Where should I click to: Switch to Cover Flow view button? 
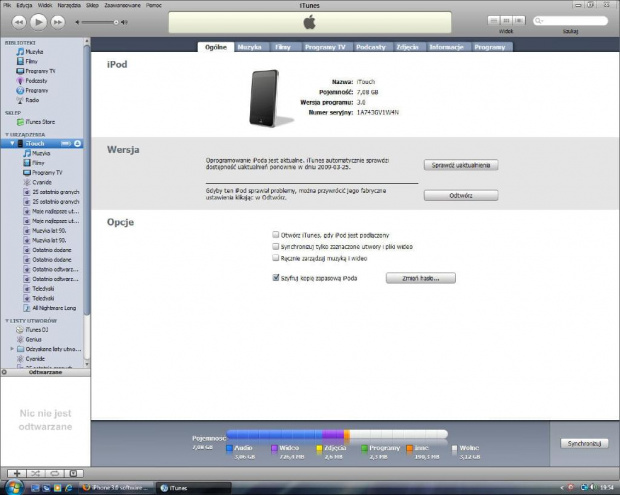click(x=519, y=20)
